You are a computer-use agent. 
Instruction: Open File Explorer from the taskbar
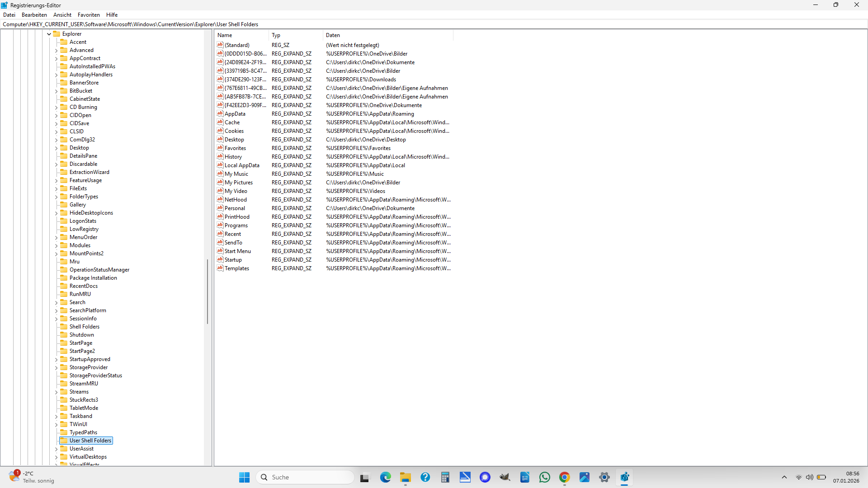click(406, 477)
